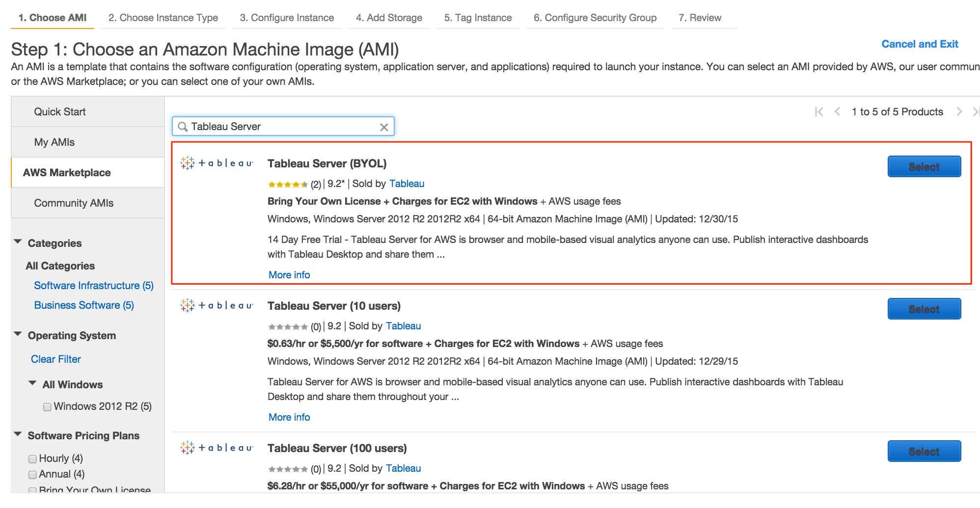
Task: Click the search magnifier icon in the AMI search box
Action: (x=183, y=127)
